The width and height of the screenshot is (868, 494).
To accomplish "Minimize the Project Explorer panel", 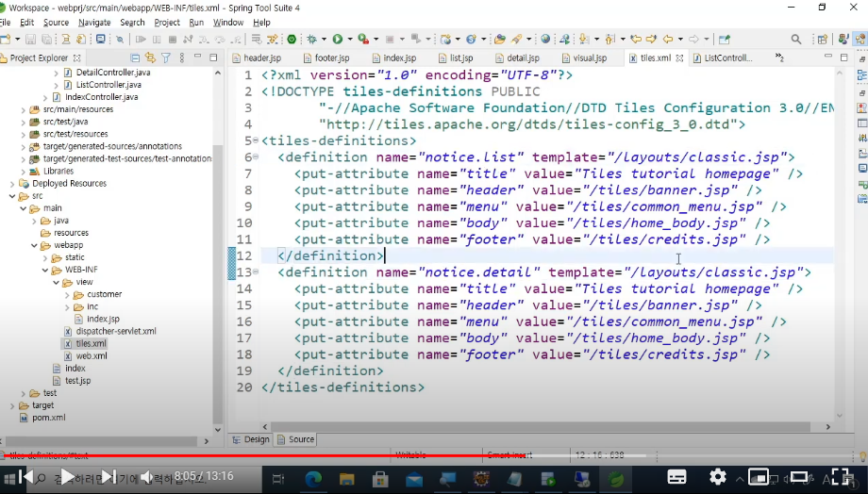I will [197, 57].
